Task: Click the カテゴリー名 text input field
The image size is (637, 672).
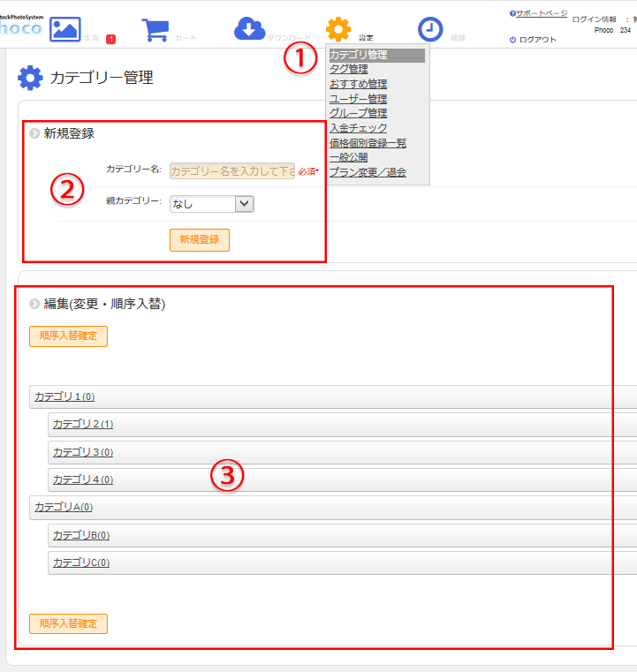Action: pyautogui.click(x=231, y=171)
